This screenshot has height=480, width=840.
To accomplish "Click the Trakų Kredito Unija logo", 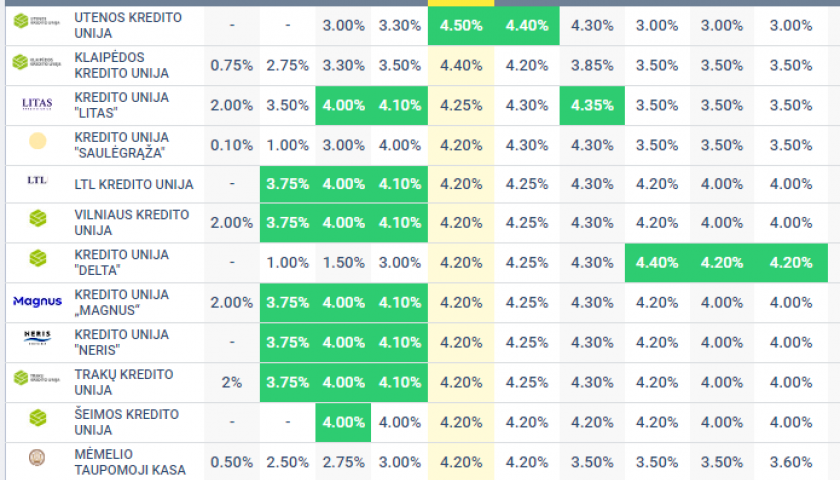I will [x=36, y=378].
